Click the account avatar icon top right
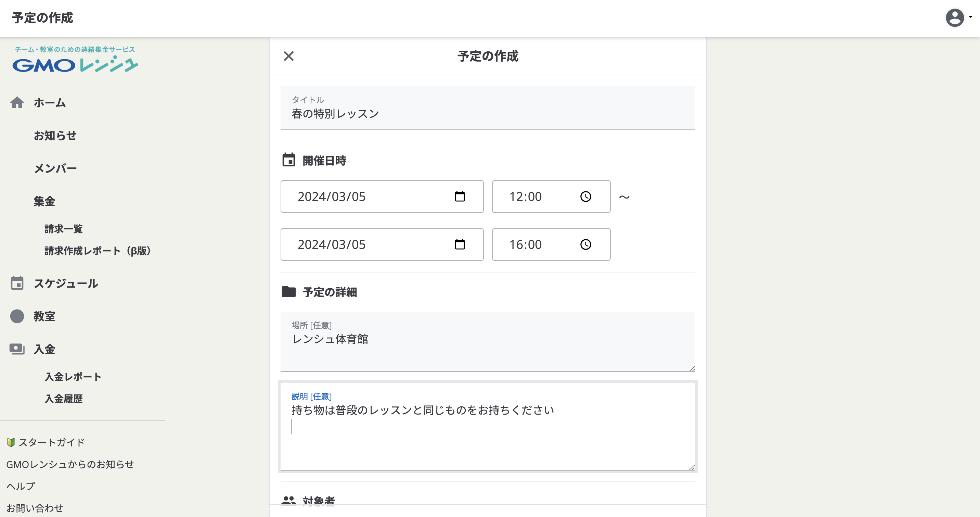The width and height of the screenshot is (980, 517). click(955, 18)
